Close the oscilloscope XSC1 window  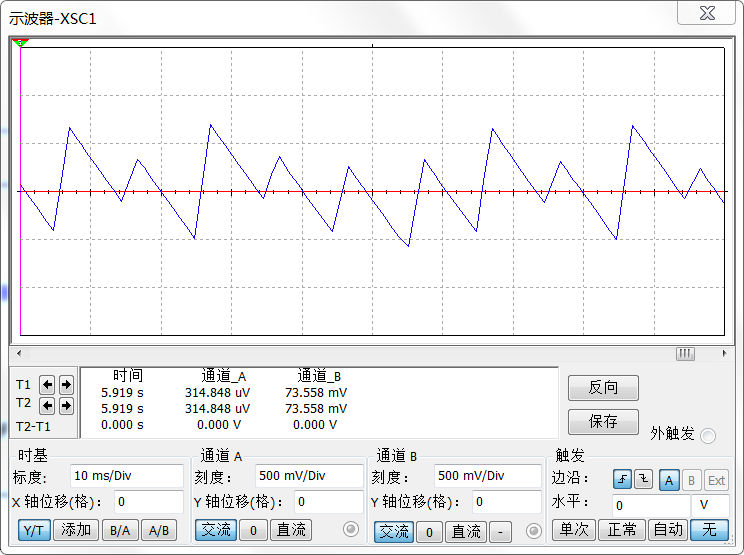pyautogui.click(x=707, y=13)
